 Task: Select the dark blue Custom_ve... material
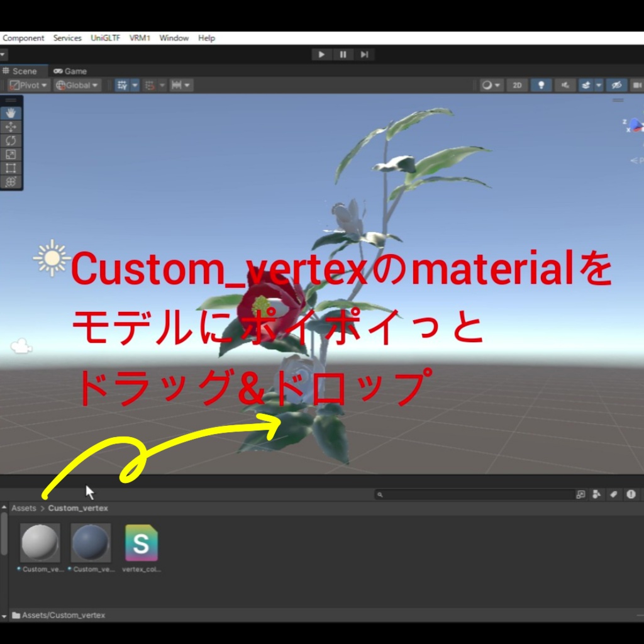tap(91, 543)
